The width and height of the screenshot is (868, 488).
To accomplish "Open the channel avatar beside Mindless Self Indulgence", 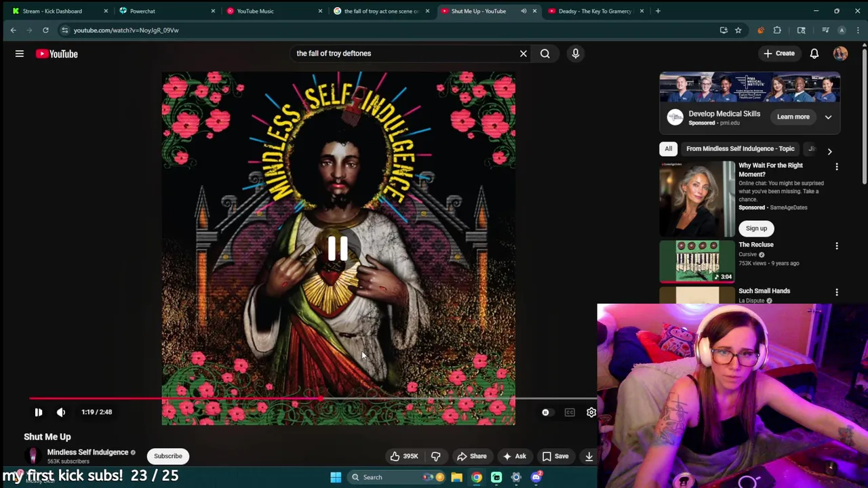I will pos(33,456).
